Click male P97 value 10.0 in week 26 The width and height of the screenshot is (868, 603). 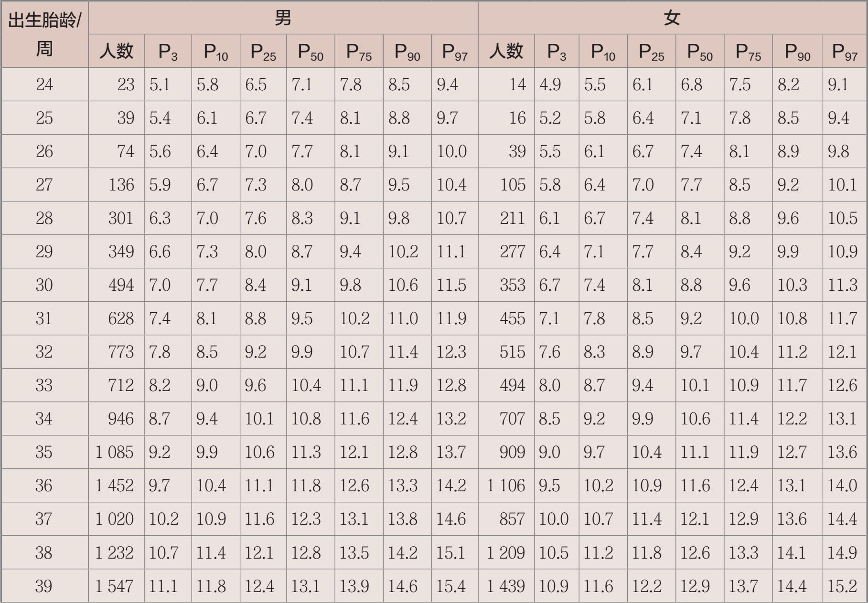coord(452,151)
